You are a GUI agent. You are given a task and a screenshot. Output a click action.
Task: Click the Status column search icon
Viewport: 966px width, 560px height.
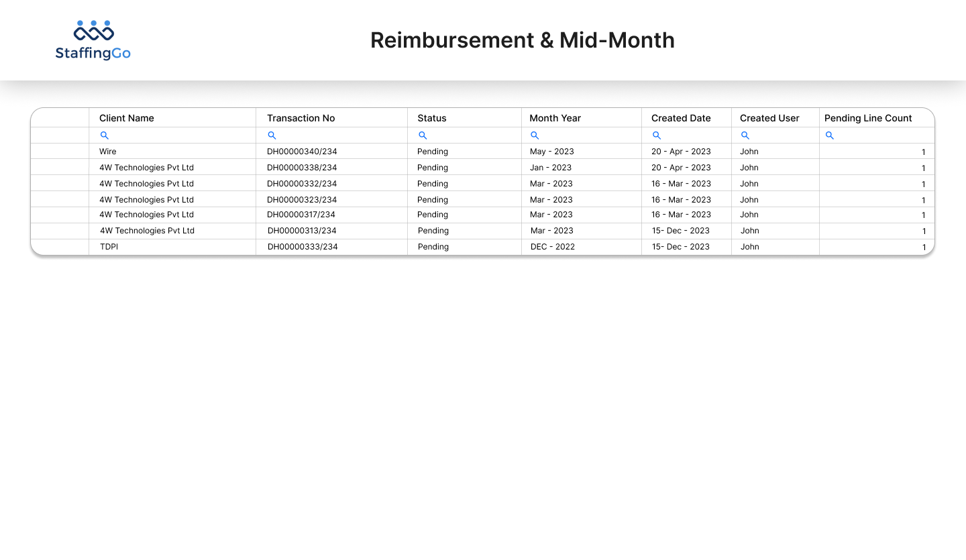click(423, 135)
